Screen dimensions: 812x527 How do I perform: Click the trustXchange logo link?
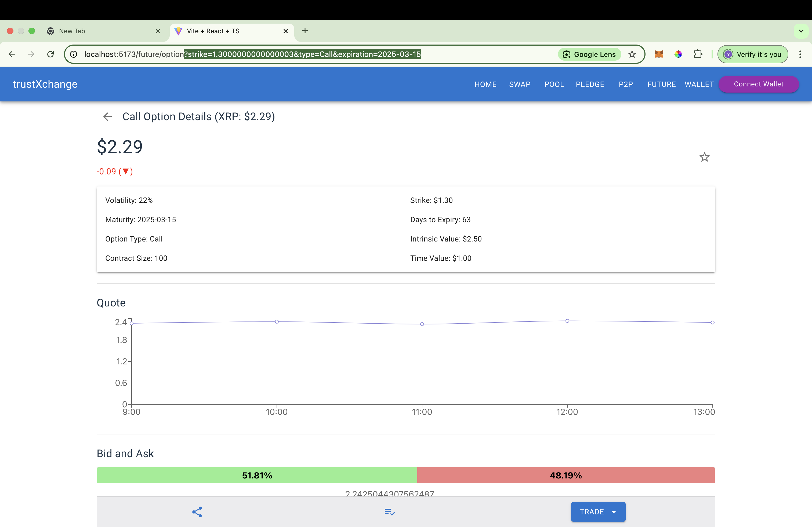click(x=45, y=84)
